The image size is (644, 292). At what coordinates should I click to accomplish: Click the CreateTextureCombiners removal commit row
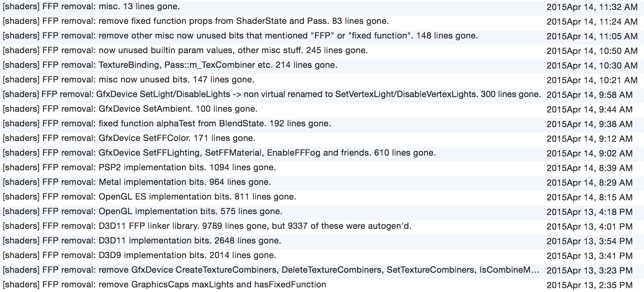pos(322,270)
